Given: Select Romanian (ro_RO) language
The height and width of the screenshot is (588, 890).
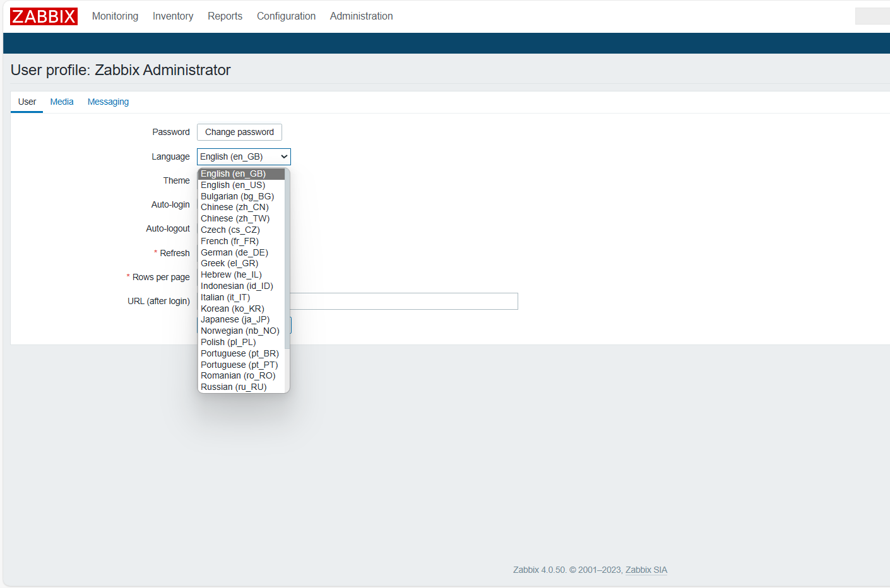Looking at the screenshot, I should tap(241, 375).
